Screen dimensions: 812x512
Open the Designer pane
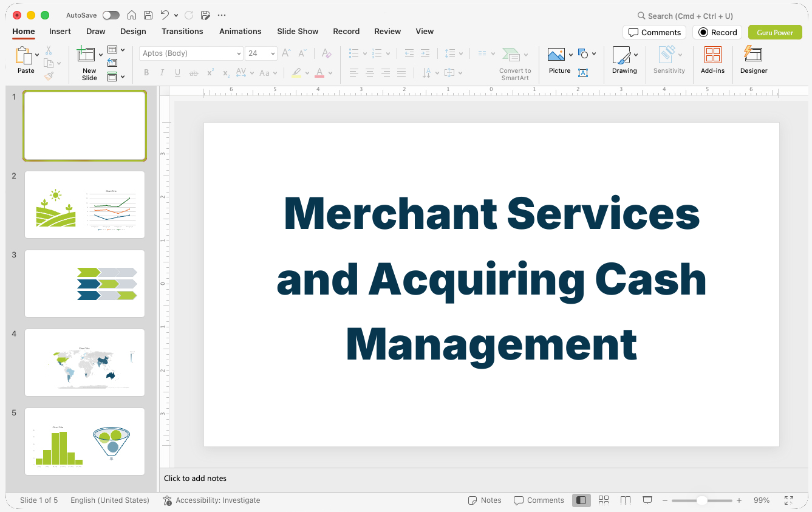coord(754,60)
